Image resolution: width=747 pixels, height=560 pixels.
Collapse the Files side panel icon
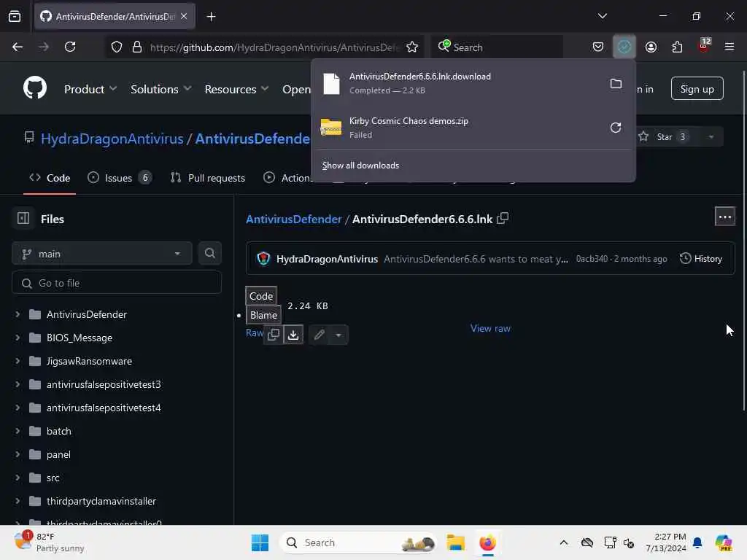pos(23,218)
